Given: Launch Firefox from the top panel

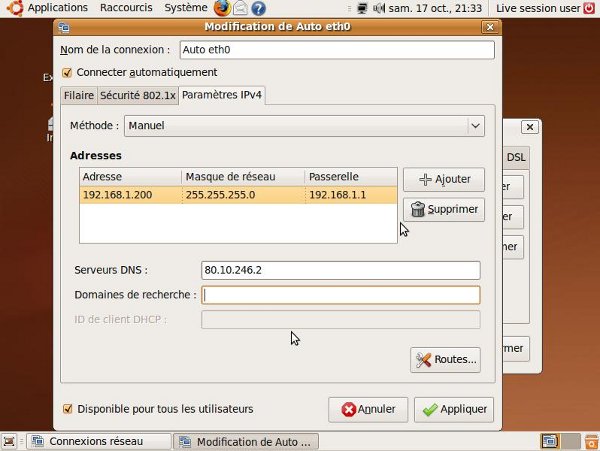Looking at the screenshot, I should (222, 8).
